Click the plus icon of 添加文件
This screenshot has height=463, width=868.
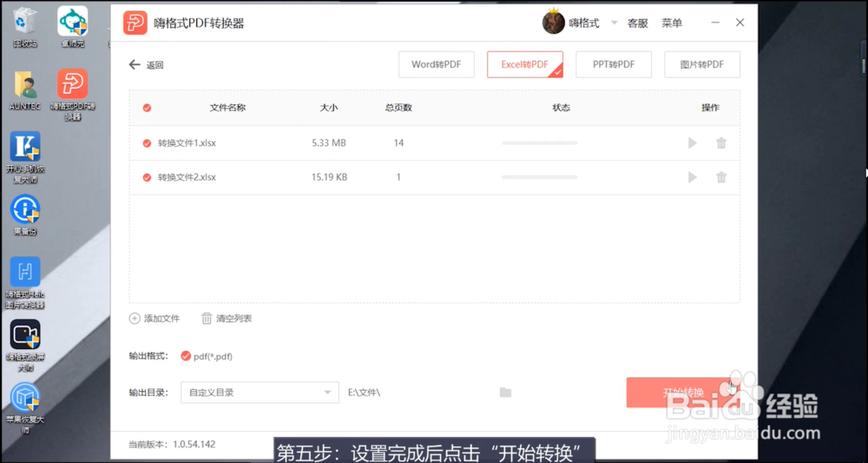point(135,319)
